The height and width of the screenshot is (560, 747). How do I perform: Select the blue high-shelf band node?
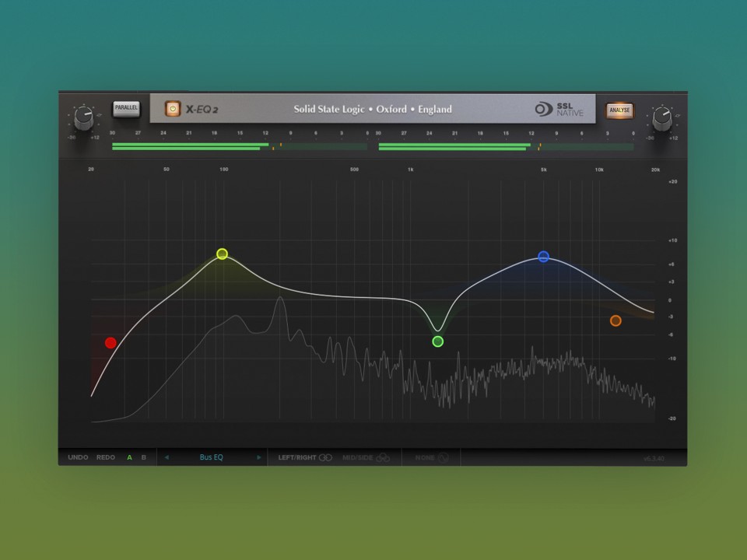543,257
